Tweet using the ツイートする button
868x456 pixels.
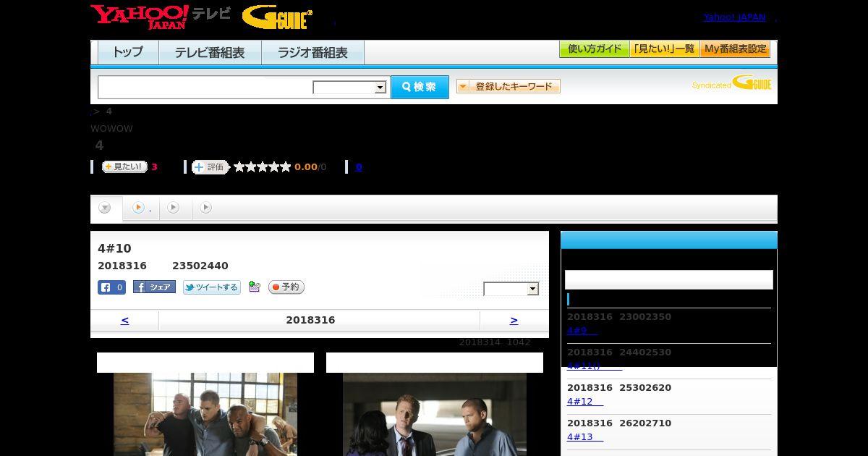[212, 287]
